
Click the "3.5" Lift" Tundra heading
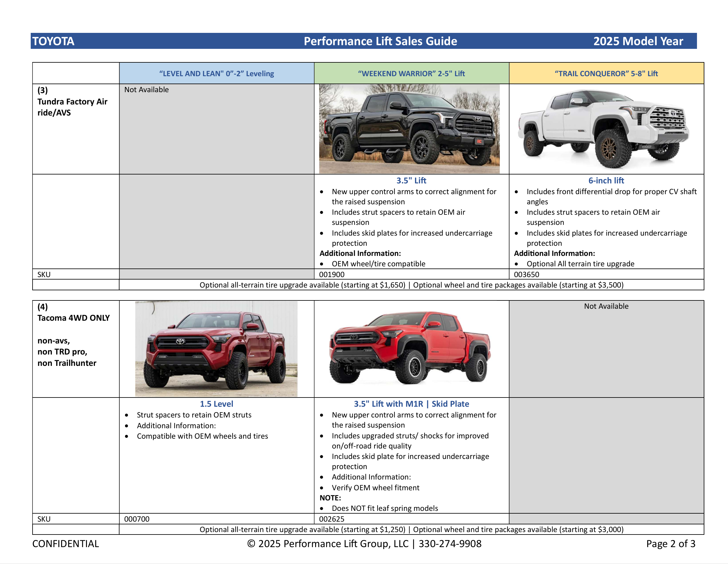411,180
